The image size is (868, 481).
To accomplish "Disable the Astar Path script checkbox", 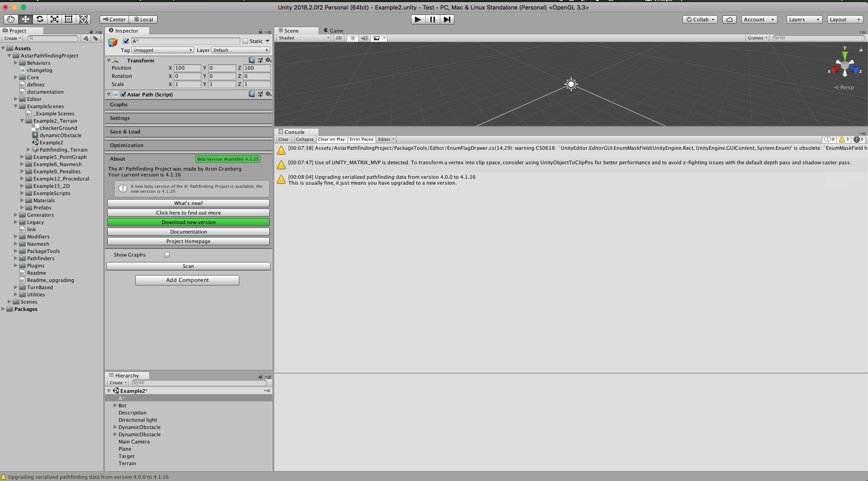I will point(123,95).
